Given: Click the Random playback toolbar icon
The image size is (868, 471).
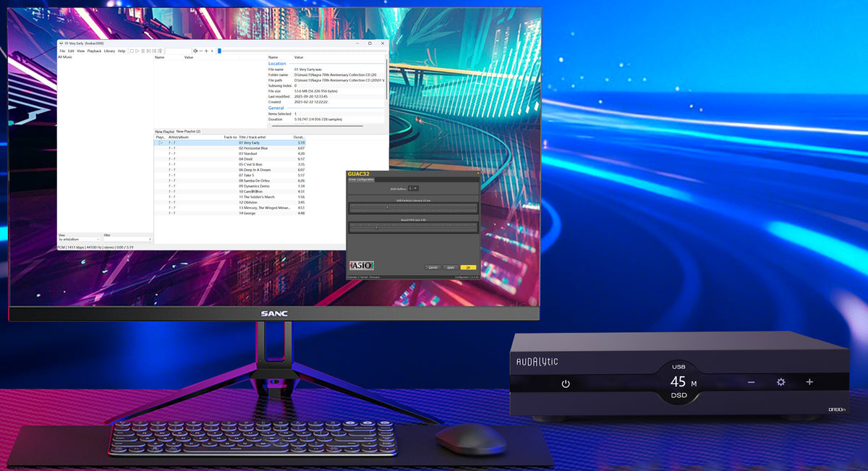Looking at the screenshot, I should (161, 51).
